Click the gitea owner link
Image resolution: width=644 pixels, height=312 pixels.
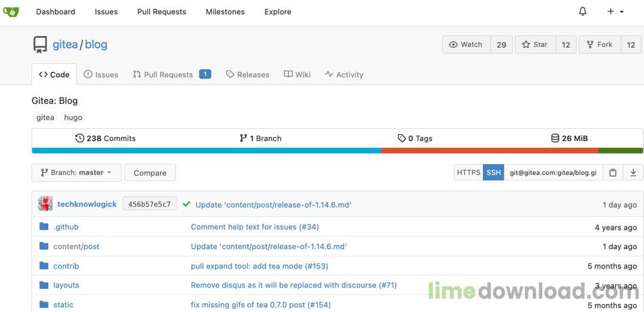tap(65, 45)
